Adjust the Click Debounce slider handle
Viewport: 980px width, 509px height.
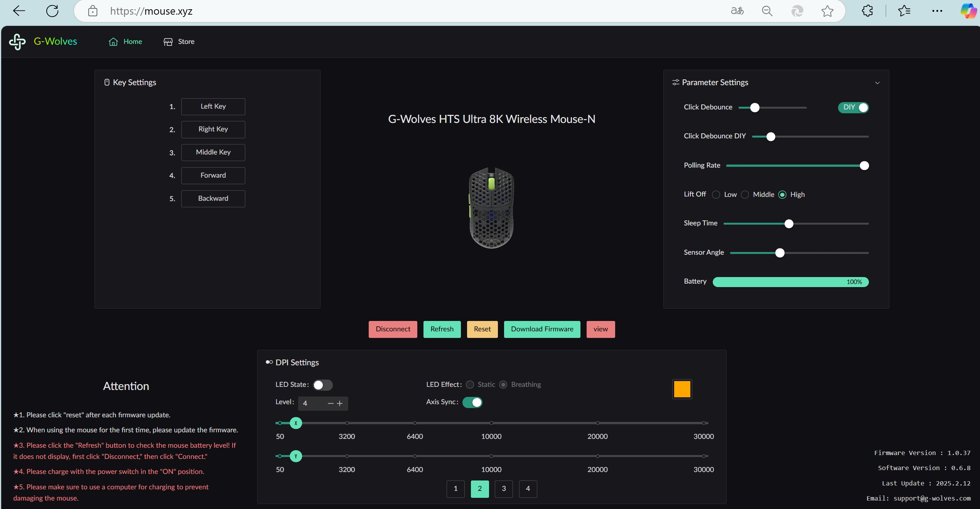tap(754, 108)
